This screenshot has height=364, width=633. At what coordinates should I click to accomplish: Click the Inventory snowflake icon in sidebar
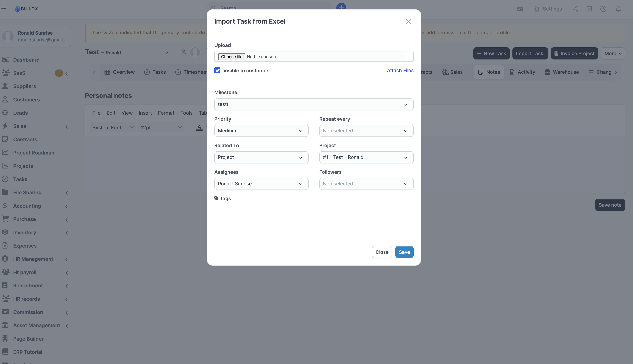coord(5,232)
